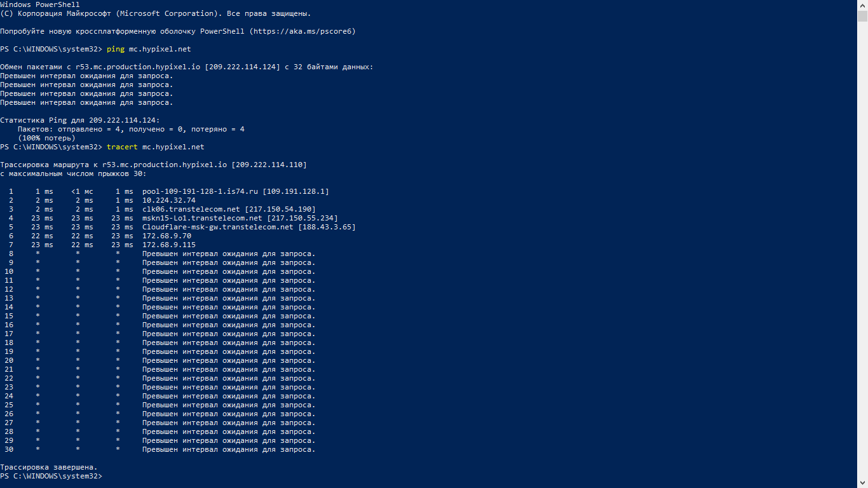Click 'Статистика Ping для 209.222.114.124' line
868x488 pixels.
pos(80,120)
